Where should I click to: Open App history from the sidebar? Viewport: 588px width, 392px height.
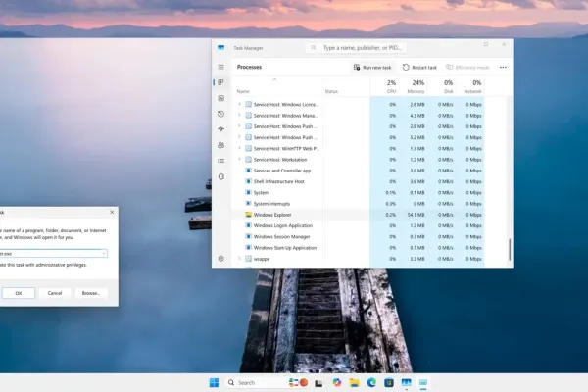click(x=220, y=114)
